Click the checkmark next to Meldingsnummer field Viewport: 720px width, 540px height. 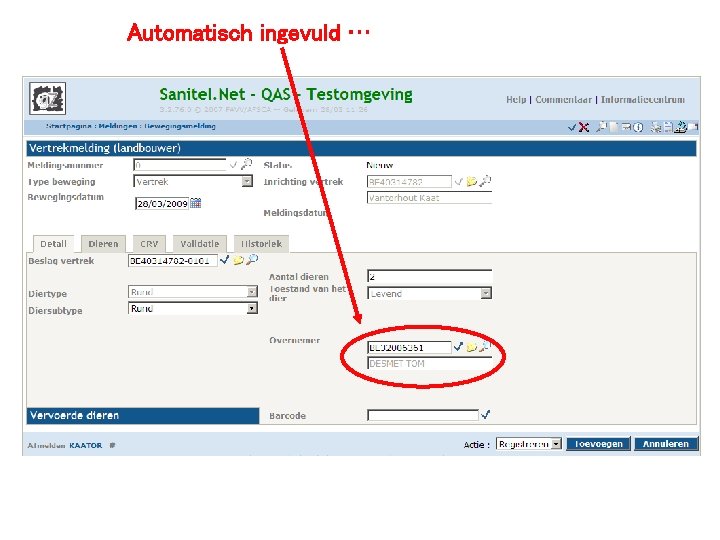(x=233, y=164)
